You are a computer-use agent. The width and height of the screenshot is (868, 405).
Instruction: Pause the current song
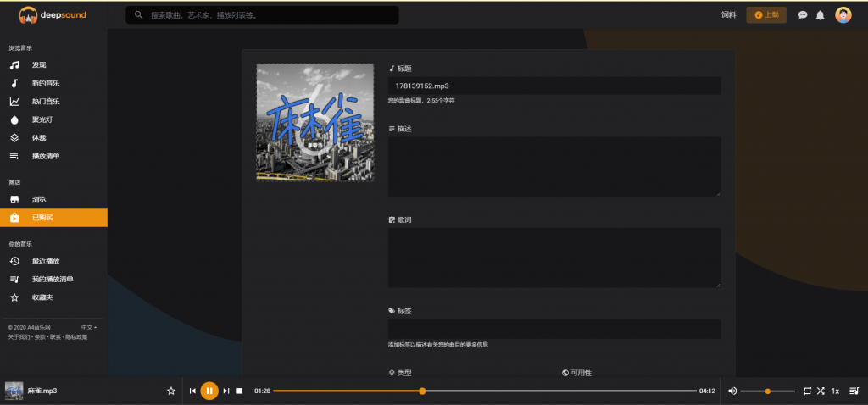coord(209,391)
